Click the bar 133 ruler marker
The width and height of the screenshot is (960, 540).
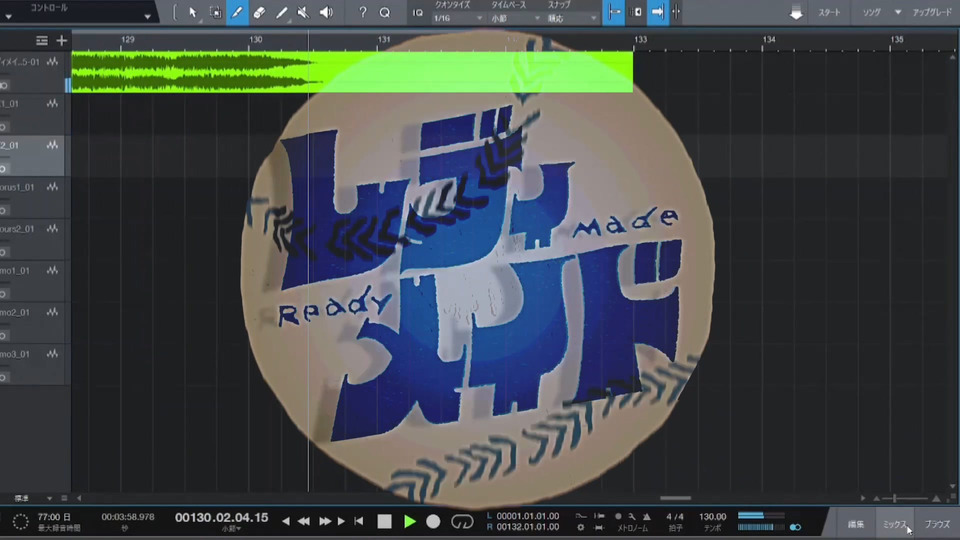coord(640,39)
